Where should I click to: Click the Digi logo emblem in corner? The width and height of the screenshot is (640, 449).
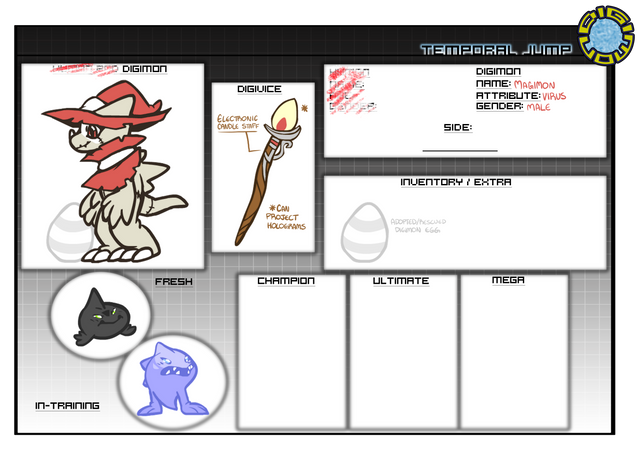[x=606, y=36]
